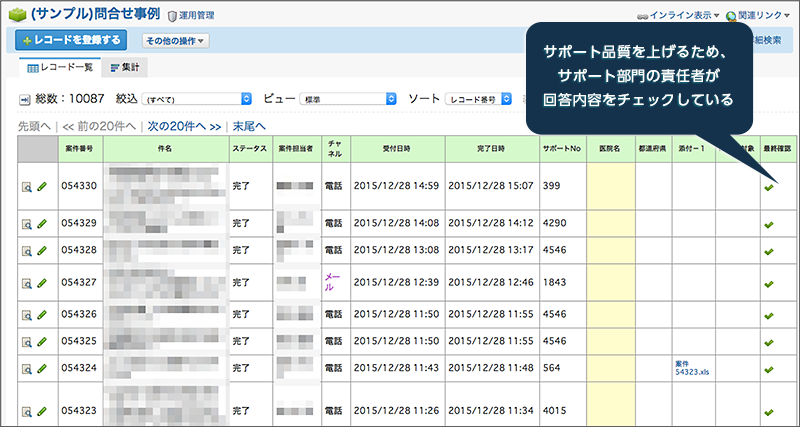Click レコードを登録する button
Screen dimensions: 800x427
point(71,40)
